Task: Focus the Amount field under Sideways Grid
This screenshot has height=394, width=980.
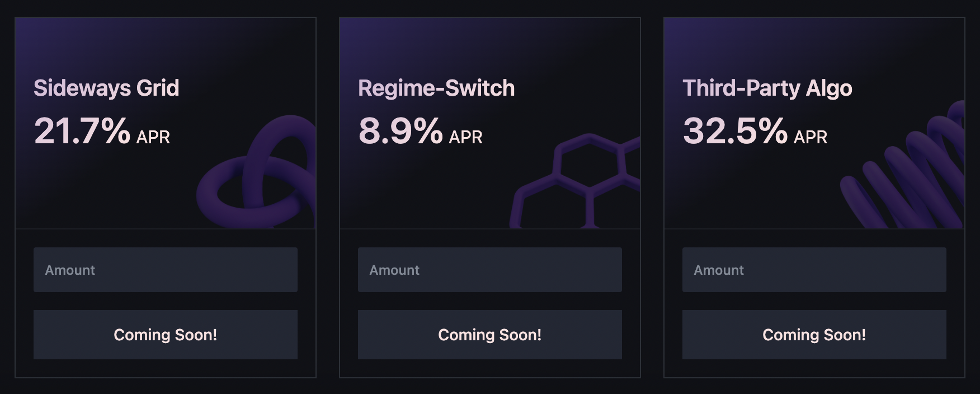Action: click(x=166, y=270)
